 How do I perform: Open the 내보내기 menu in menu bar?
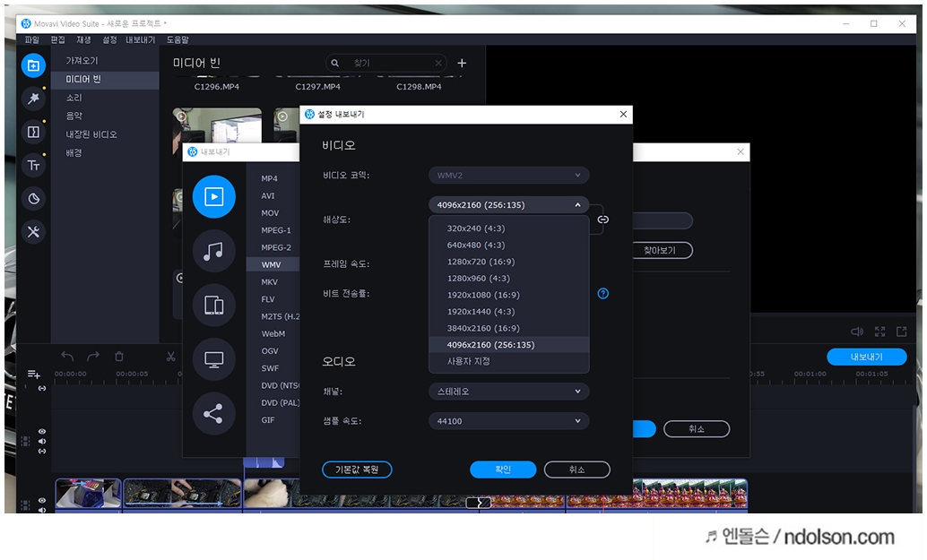click(x=141, y=39)
